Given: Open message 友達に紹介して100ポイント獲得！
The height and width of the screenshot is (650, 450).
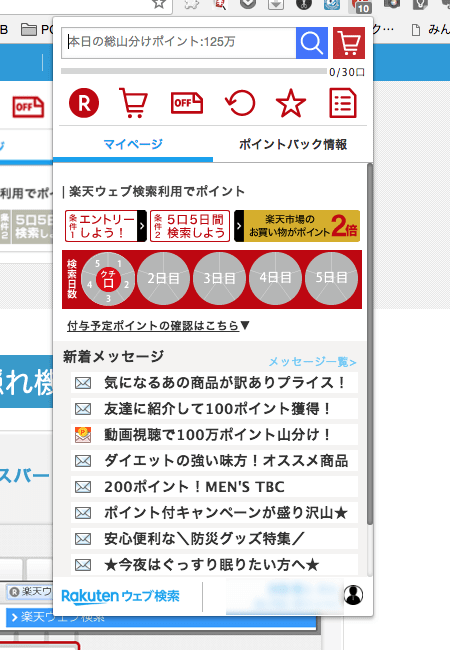Looking at the screenshot, I should 214,409.
